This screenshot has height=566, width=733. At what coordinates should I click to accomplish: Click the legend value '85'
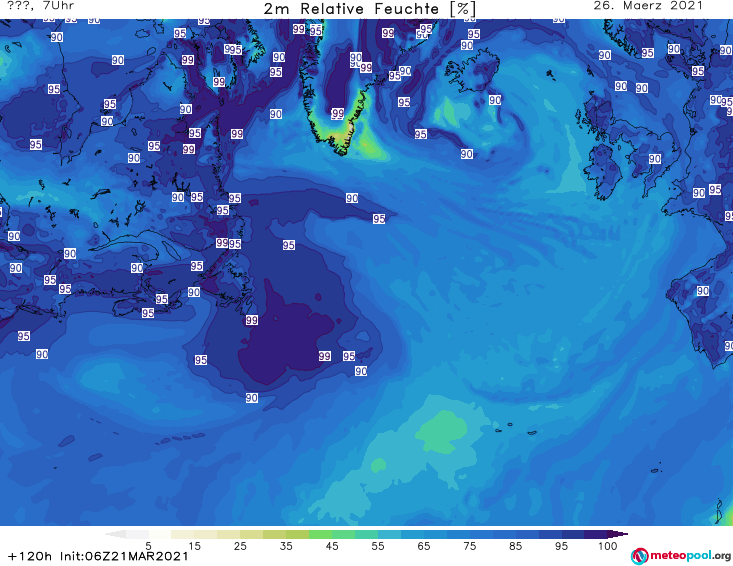click(x=515, y=546)
